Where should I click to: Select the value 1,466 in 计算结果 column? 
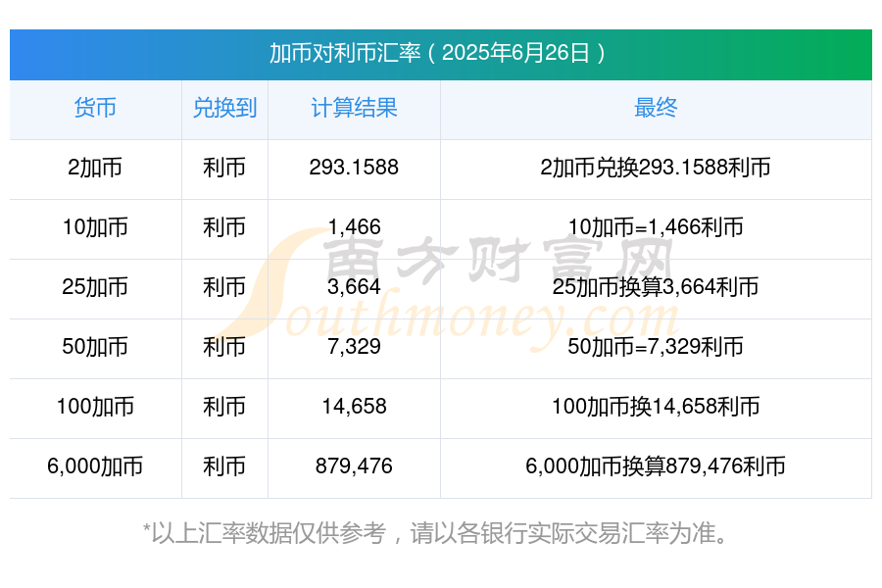point(354,227)
